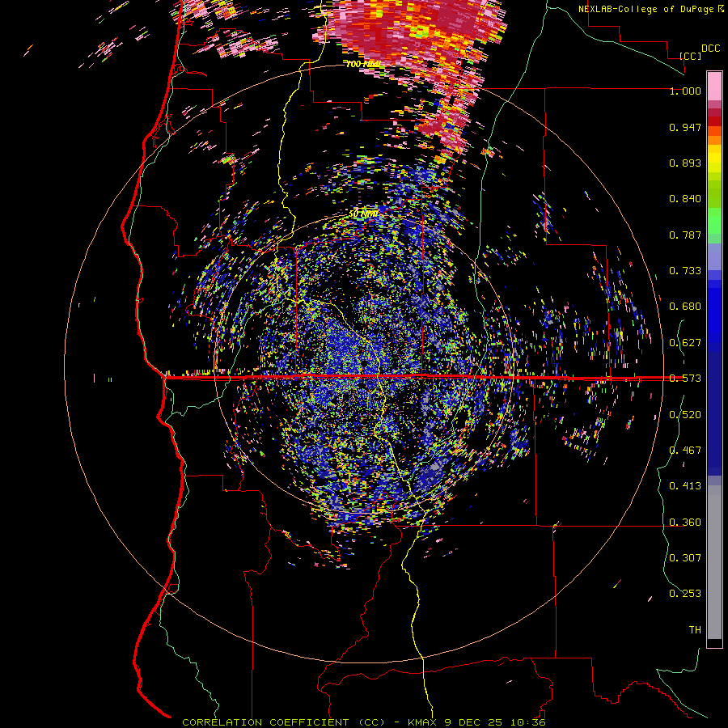Click the 1.000 color scale value

pos(685,91)
